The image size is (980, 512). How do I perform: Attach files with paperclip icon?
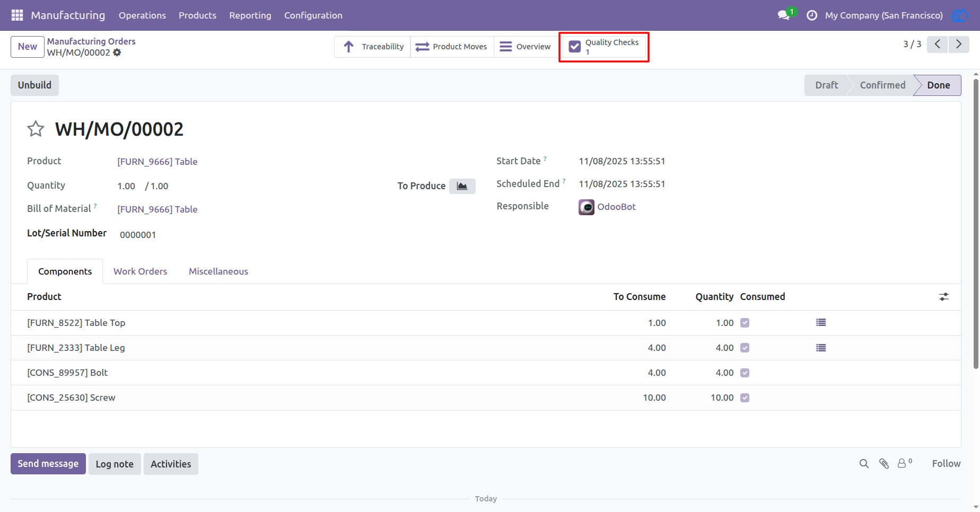point(884,464)
